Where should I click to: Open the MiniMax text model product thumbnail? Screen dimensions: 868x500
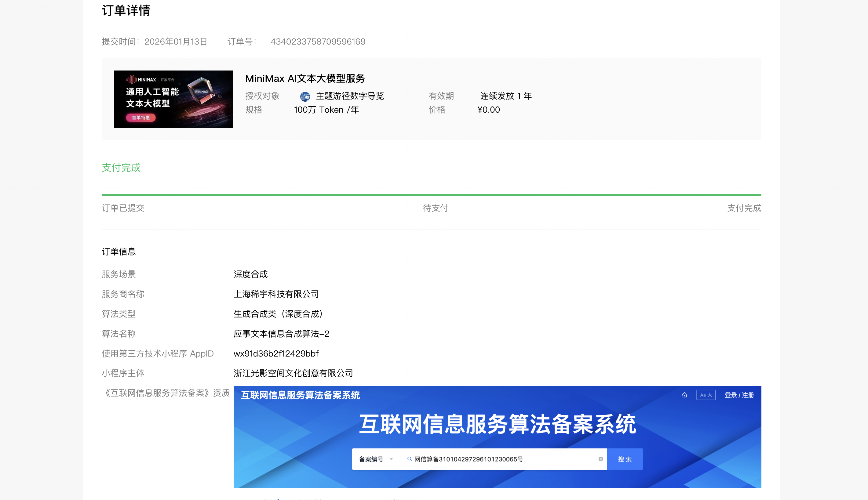tap(173, 99)
